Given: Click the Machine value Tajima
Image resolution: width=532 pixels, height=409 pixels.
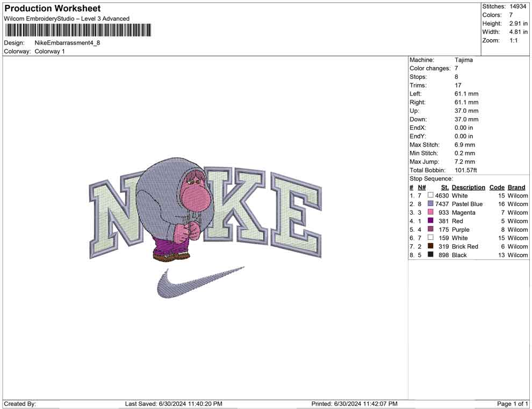Looking at the screenshot, I should pyautogui.click(x=463, y=60).
